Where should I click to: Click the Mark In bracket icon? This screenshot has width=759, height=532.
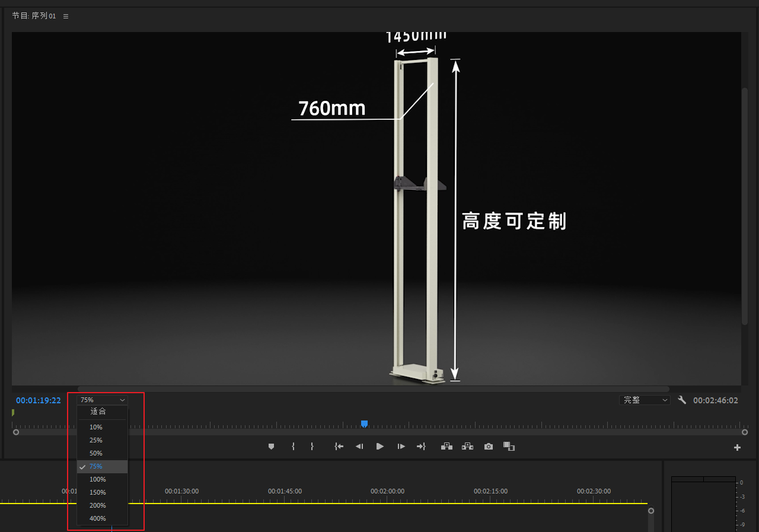point(293,447)
